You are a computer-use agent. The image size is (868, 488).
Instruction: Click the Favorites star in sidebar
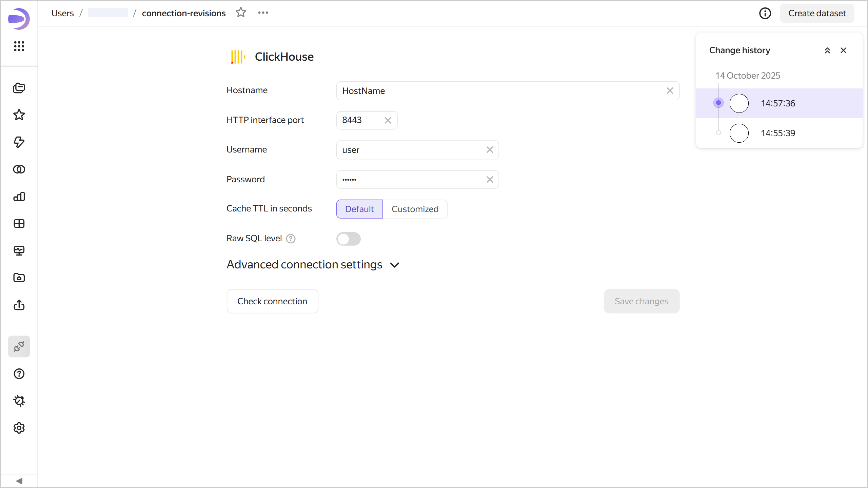tap(19, 115)
